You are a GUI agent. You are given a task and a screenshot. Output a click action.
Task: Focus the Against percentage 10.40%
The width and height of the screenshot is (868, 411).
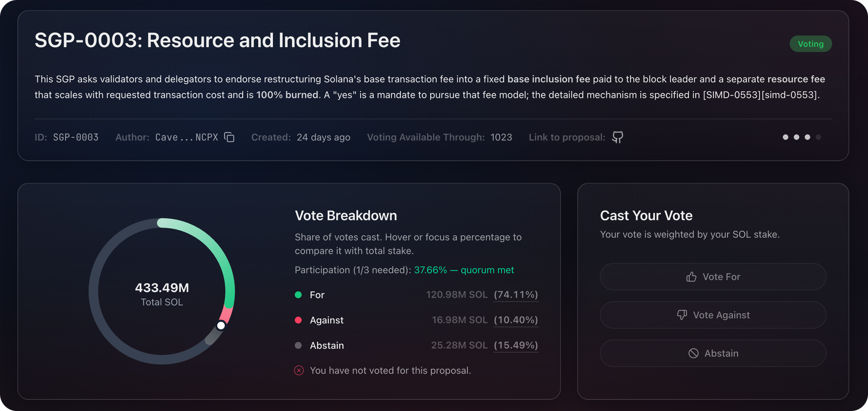(x=516, y=320)
